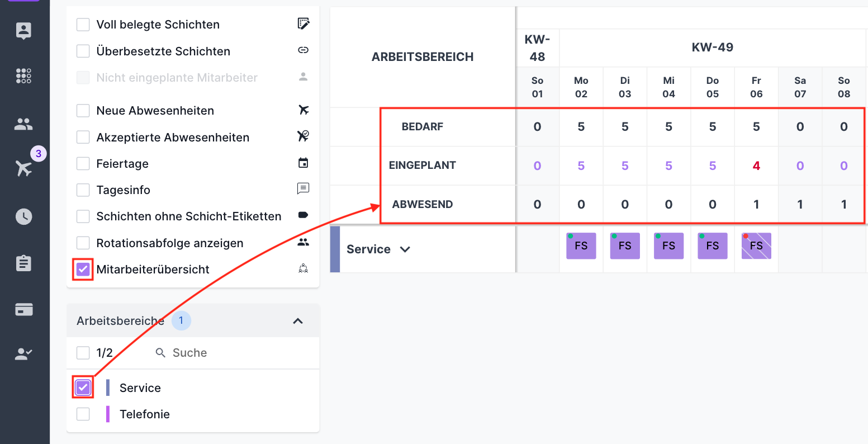Image resolution: width=868 pixels, height=444 pixels.
Task: Check the Telefonie work area checkbox
Action: click(83, 414)
